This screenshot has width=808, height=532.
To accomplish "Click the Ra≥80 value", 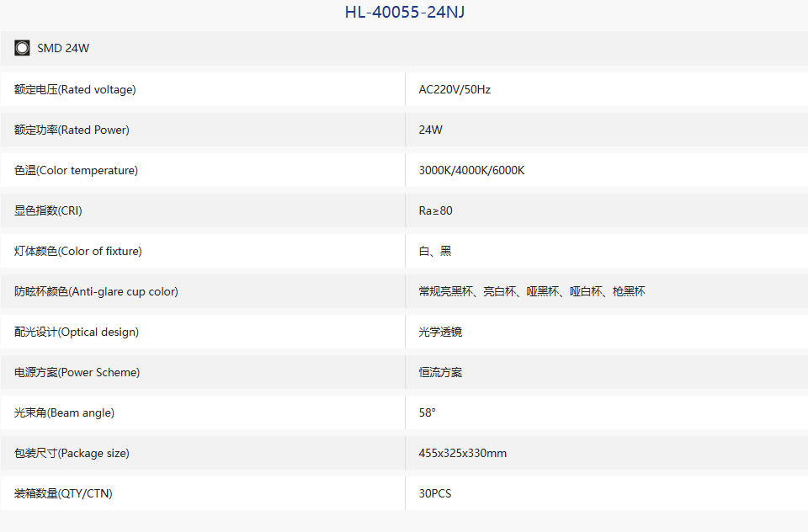I will pyautogui.click(x=435, y=210).
